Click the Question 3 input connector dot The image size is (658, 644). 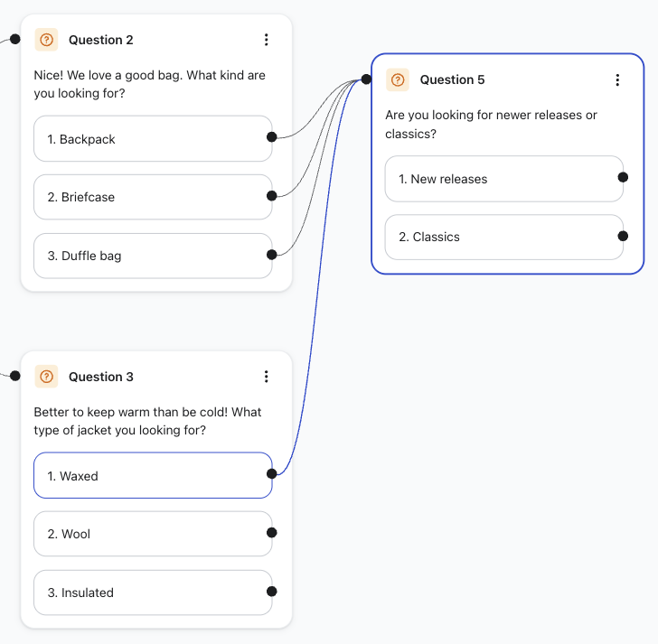(x=15, y=376)
